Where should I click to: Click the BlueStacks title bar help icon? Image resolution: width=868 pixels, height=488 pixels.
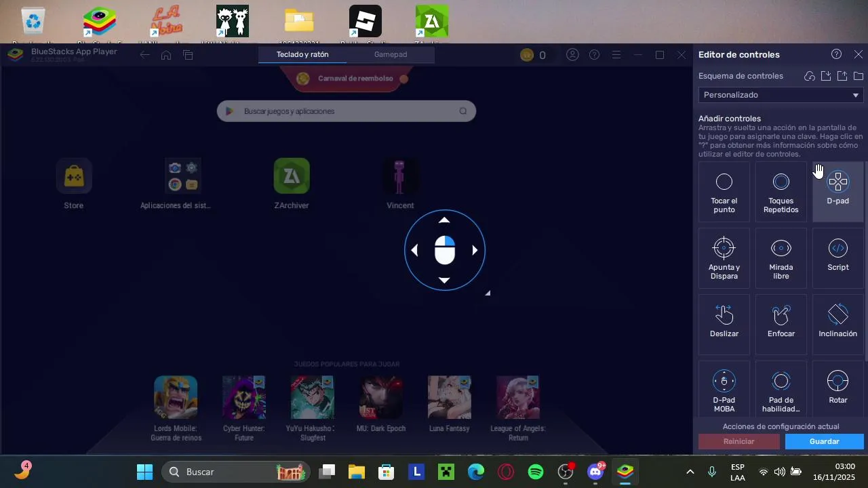[594, 55]
